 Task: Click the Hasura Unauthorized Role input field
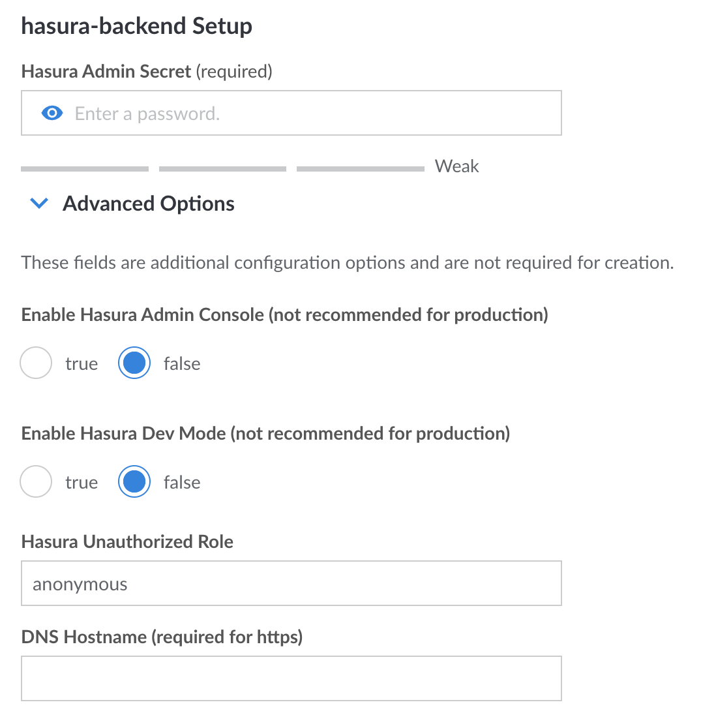click(x=291, y=583)
